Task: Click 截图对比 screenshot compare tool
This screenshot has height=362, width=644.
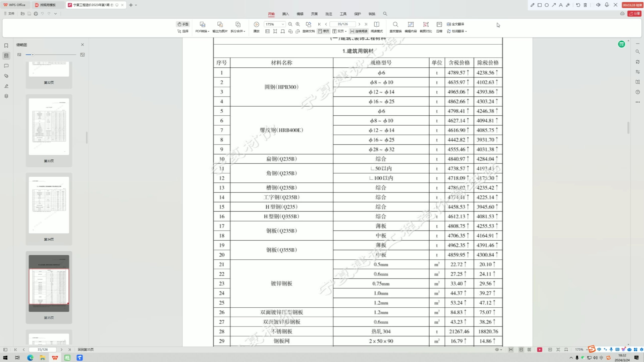Action: tap(426, 27)
